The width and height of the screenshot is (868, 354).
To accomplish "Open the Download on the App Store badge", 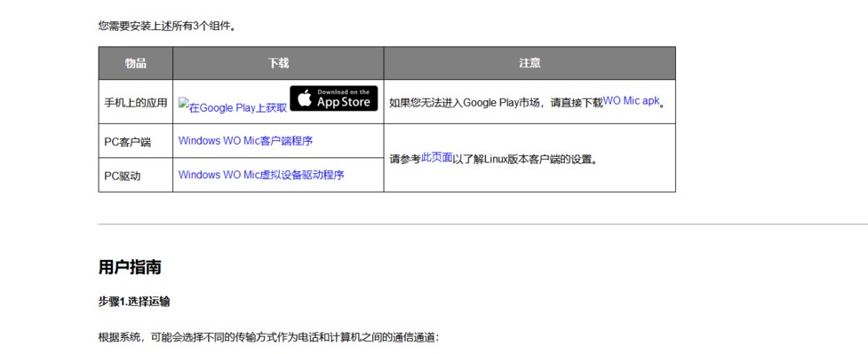I will coord(334,98).
